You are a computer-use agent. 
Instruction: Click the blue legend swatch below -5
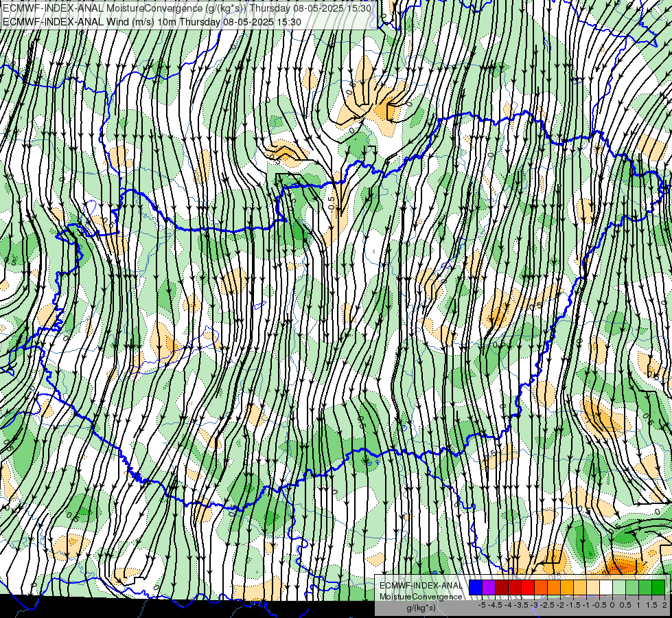coord(476,588)
